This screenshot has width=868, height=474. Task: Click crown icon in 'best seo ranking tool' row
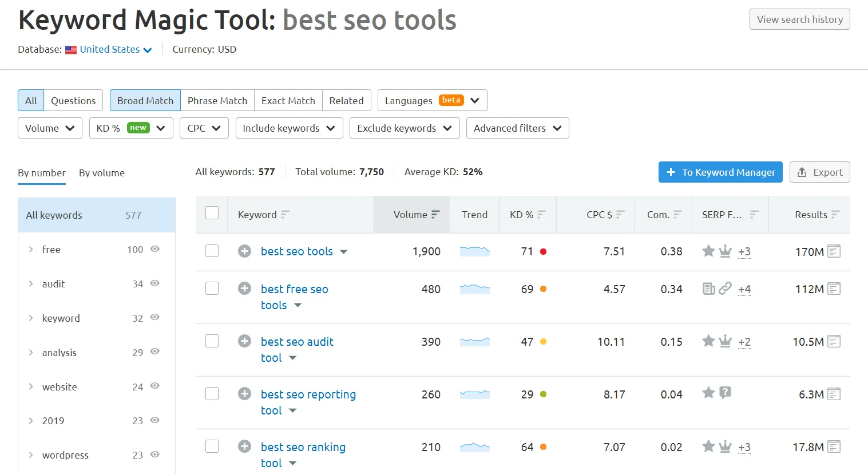[x=725, y=447]
